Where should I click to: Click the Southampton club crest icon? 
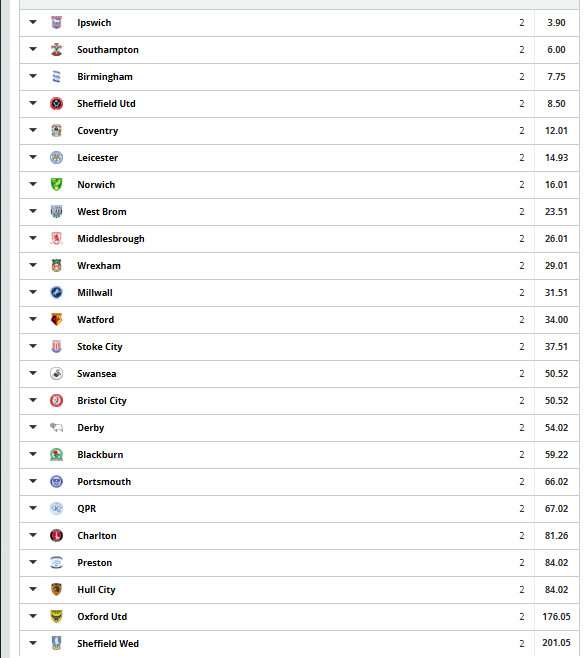(56, 50)
